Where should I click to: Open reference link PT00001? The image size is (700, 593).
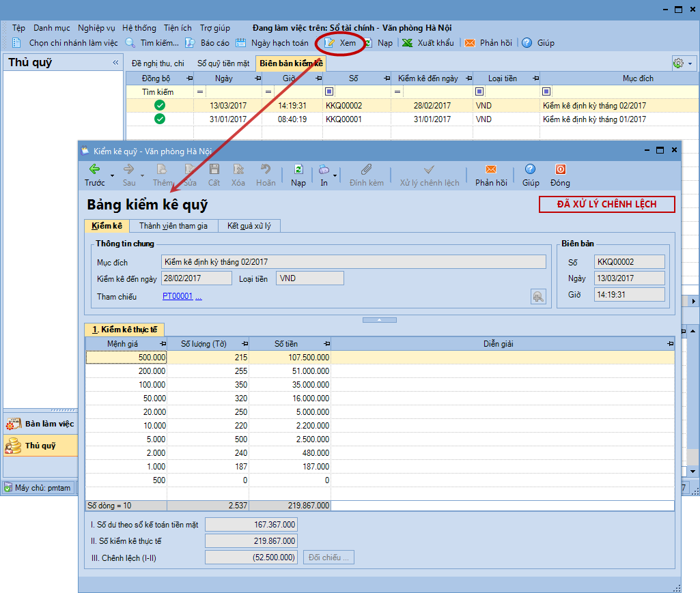click(x=178, y=297)
